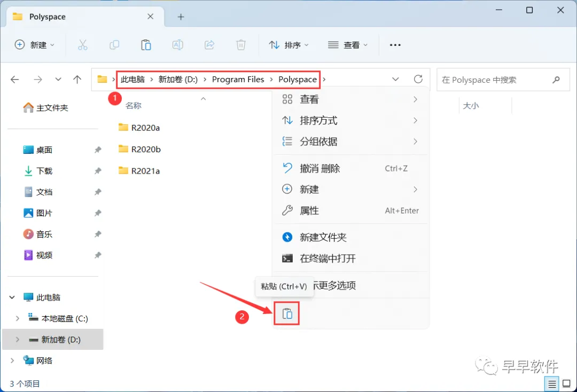This screenshot has width=577, height=392.
Task: Click the Share icon in toolbar
Action: pos(209,45)
